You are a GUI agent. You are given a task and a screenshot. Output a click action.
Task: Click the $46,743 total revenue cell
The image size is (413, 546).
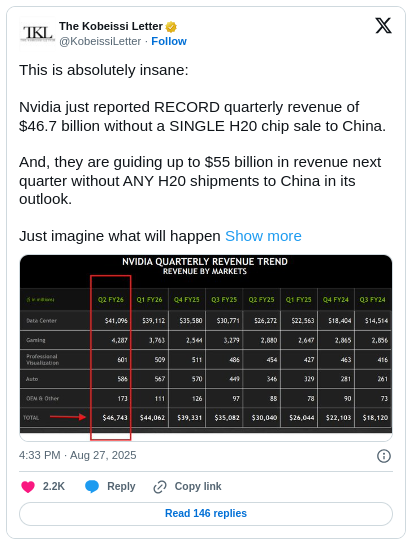coord(115,418)
